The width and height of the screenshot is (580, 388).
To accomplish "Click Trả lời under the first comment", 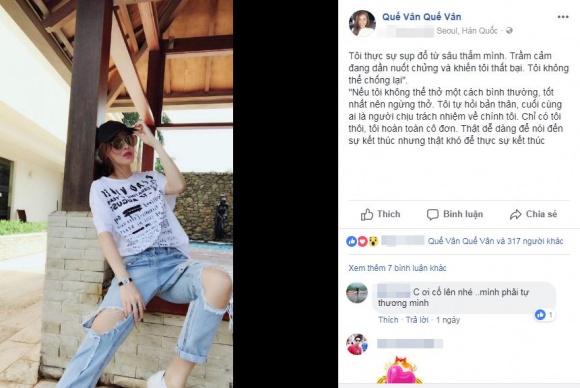I will [x=417, y=320].
